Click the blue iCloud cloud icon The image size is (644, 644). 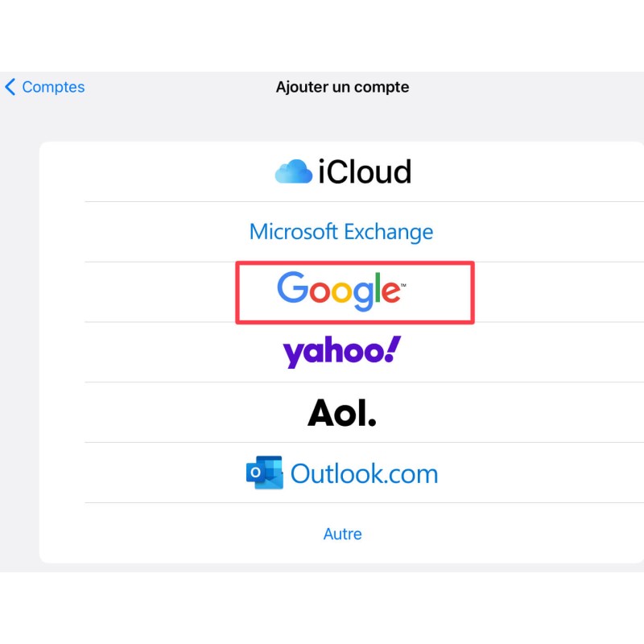click(x=293, y=171)
